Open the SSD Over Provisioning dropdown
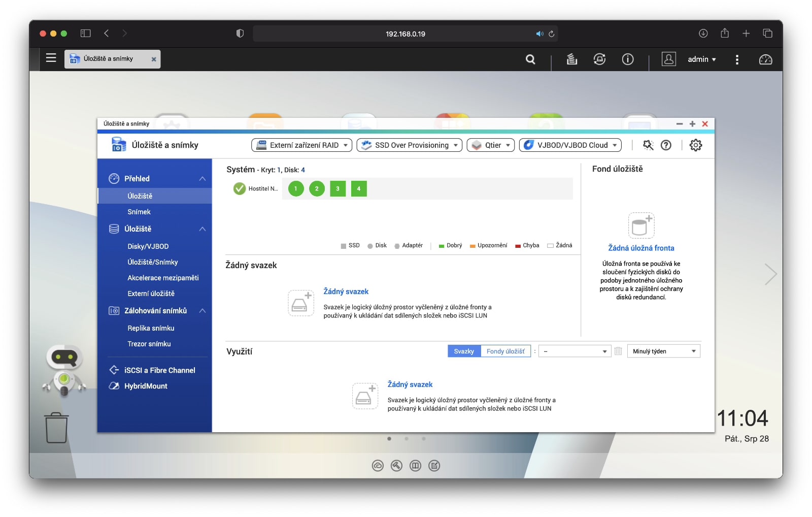This screenshot has height=517, width=812. (x=410, y=145)
